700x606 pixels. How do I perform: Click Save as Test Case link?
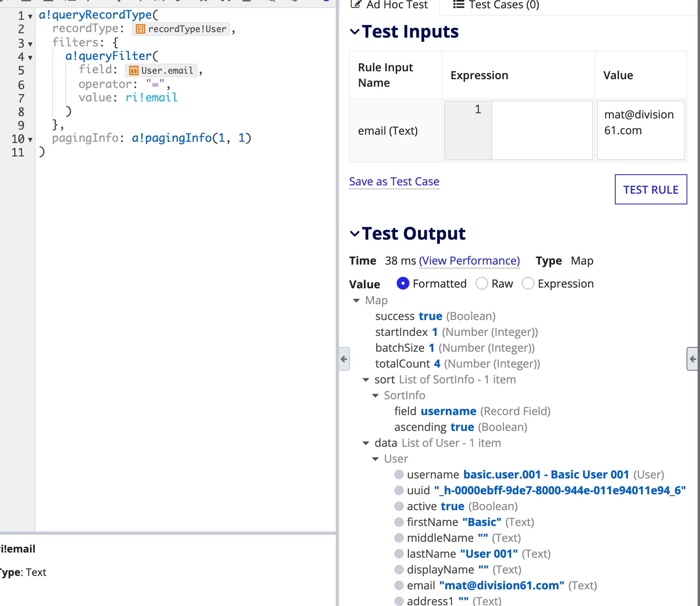pos(394,181)
